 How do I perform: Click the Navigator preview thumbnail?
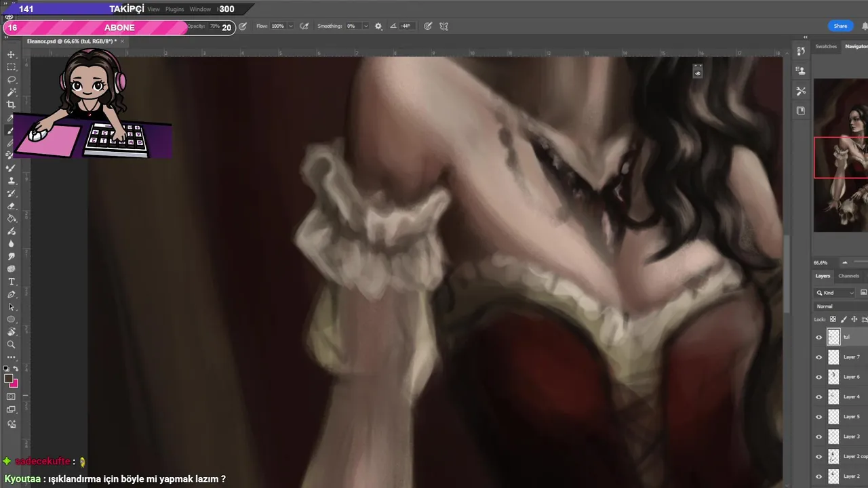[x=841, y=155]
